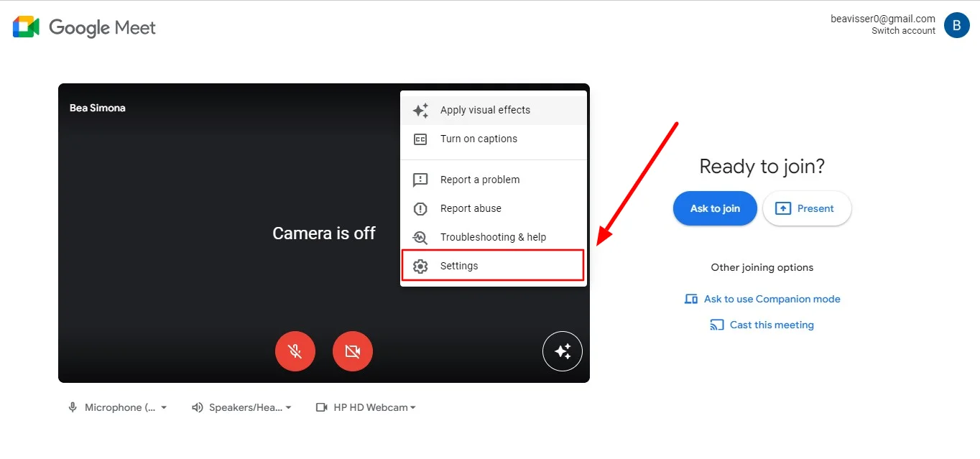Turn the camera on
This screenshot has width=980, height=459.
click(x=352, y=351)
